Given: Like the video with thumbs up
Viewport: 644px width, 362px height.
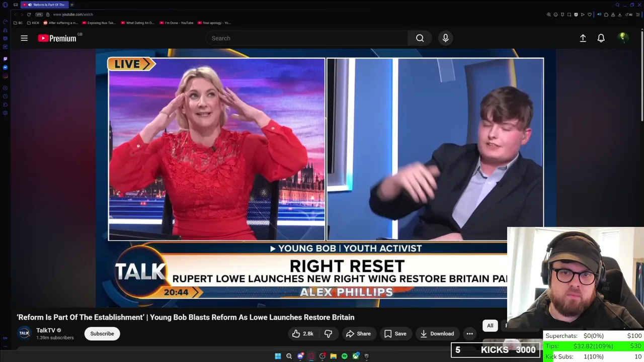Looking at the screenshot, I should pyautogui.click(x=303, y=333).
